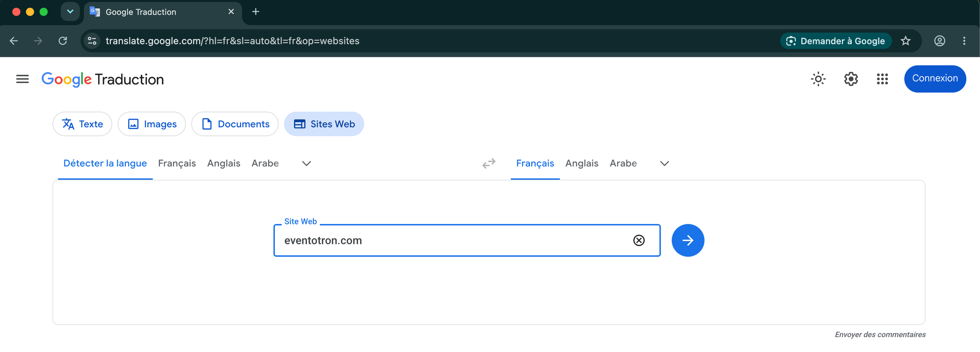
Task: Swap source and target languages
Action: click(x=489, y=163)
